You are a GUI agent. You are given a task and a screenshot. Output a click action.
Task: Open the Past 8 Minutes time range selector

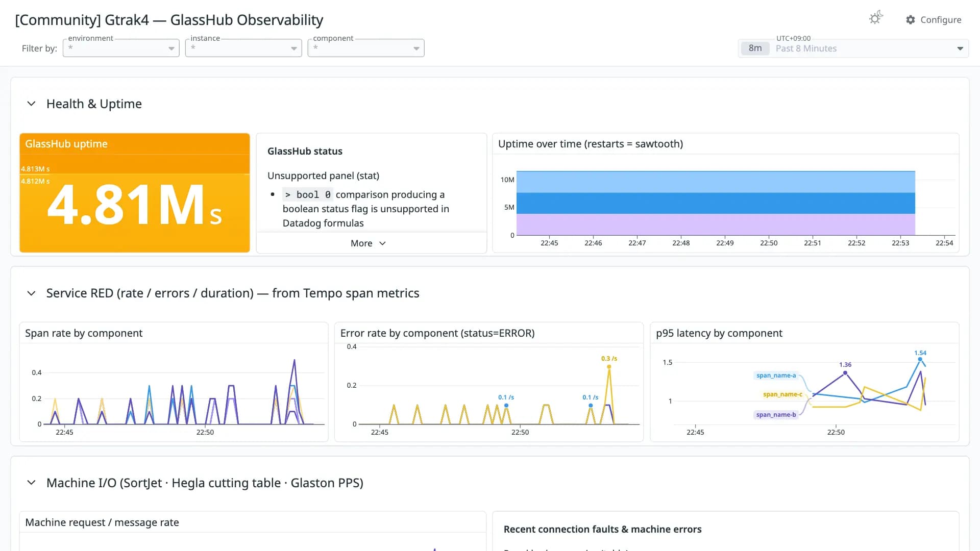(x=853, y=48)
